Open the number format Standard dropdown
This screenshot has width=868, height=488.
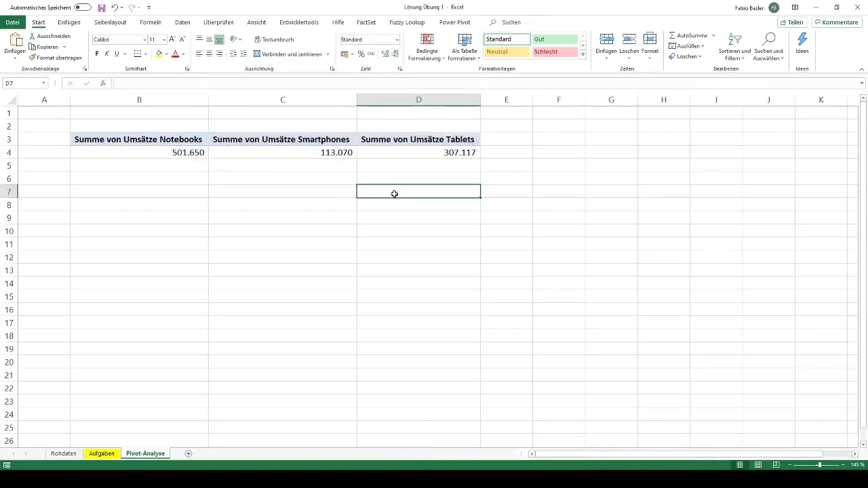click(397, 39)
